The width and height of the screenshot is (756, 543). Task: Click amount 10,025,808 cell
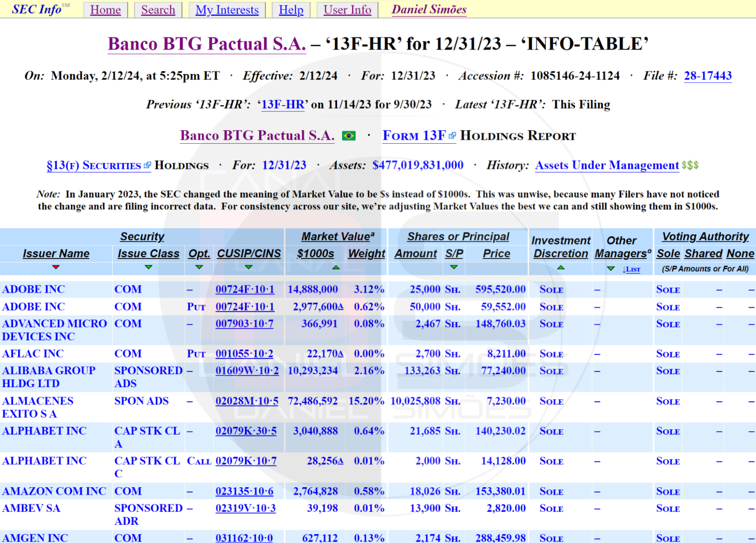click(x=415, y=401)
